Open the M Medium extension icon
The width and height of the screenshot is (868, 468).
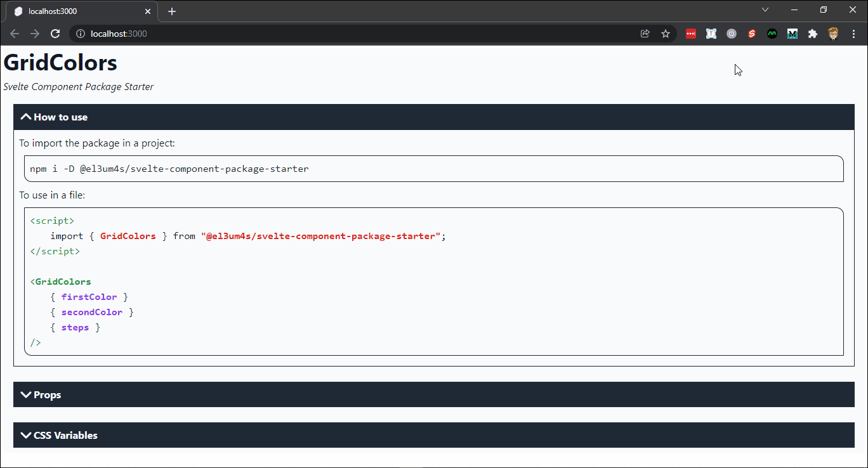[x=792, y=34]
